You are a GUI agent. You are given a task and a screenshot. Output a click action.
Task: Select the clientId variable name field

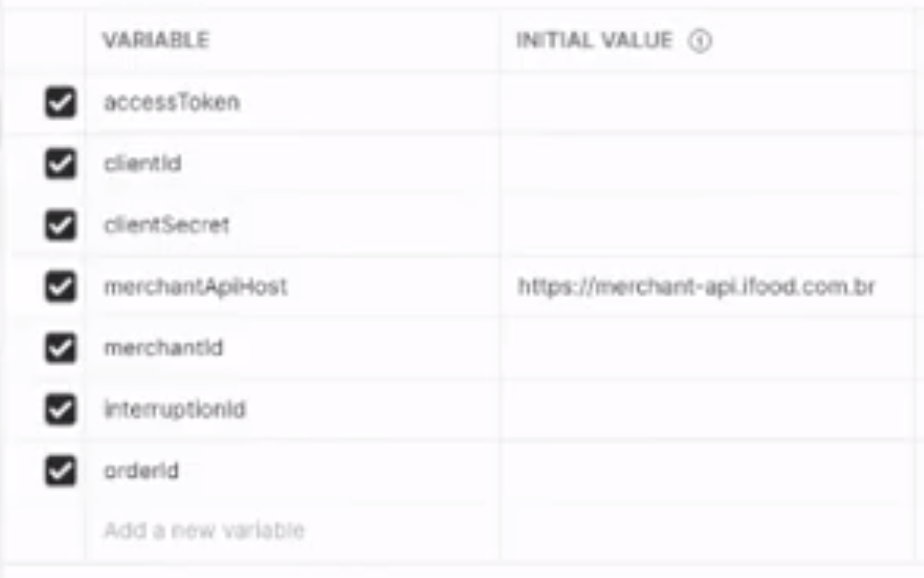coord(143,164)
